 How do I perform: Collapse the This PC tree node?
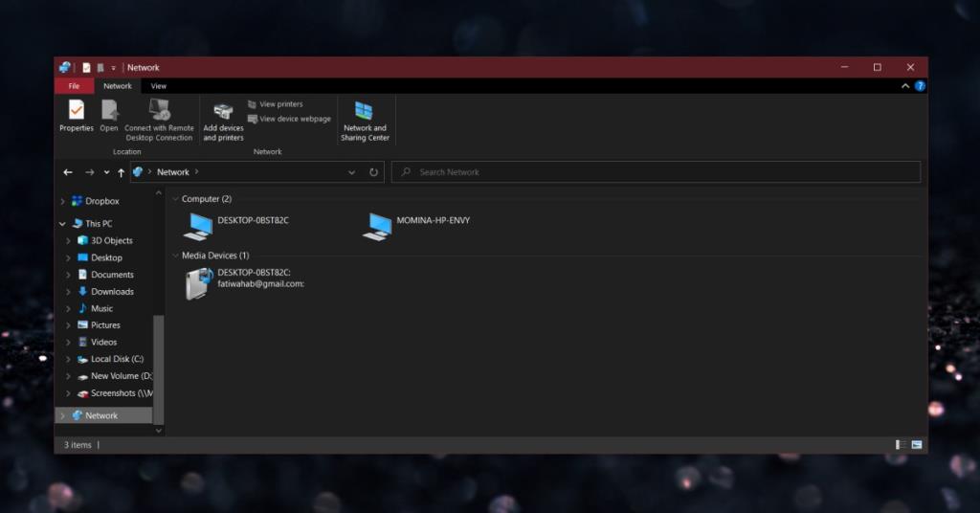click(x=62, y=224)
